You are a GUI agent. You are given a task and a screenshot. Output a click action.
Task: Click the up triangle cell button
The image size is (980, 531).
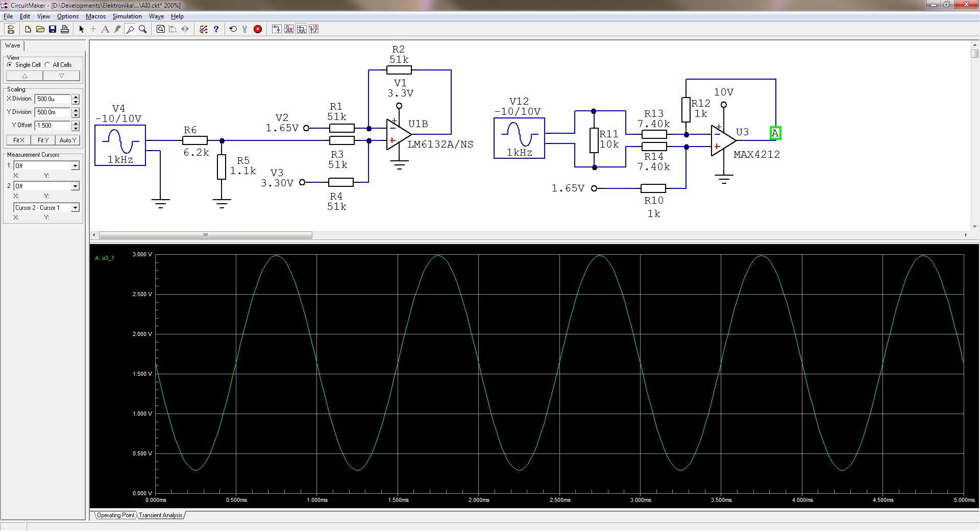click(x=24, y=76)
